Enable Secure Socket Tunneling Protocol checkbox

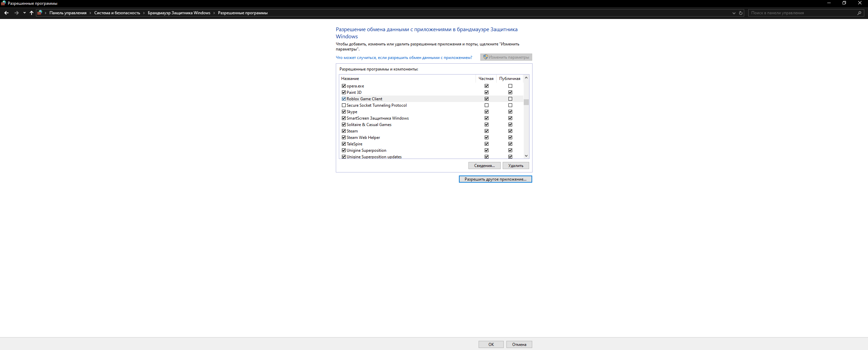click(344, 105)
